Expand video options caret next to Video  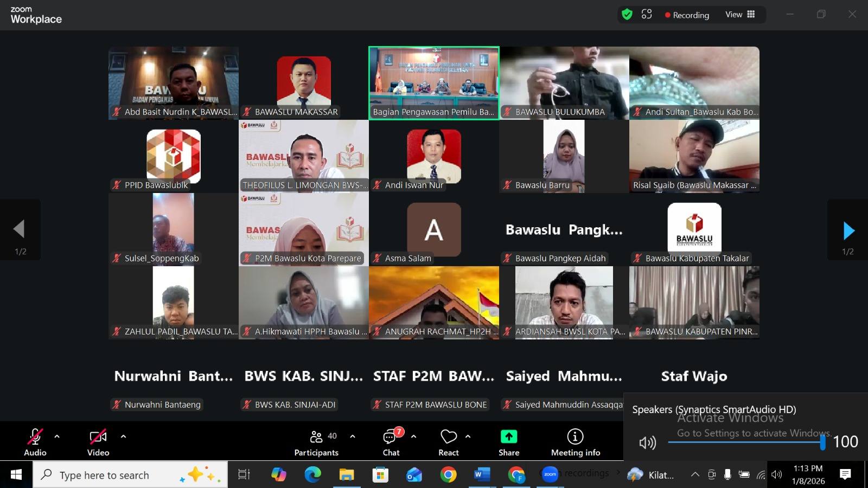tap(123, 436)
